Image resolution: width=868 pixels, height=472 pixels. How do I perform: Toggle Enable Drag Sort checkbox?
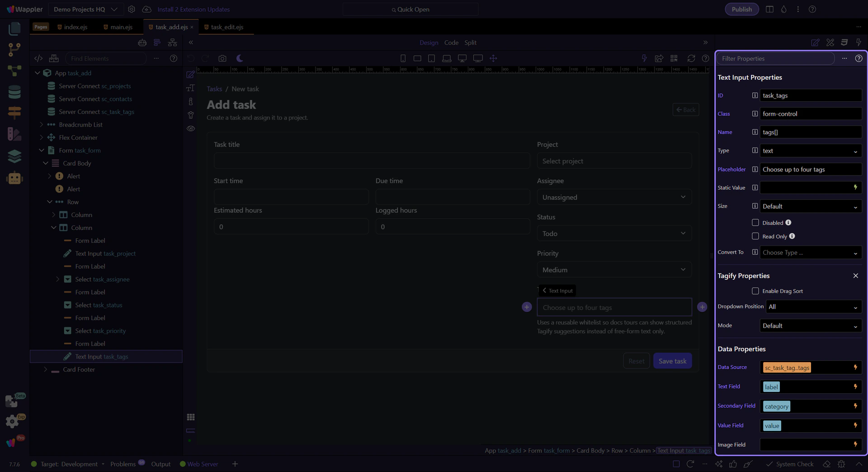755,291
